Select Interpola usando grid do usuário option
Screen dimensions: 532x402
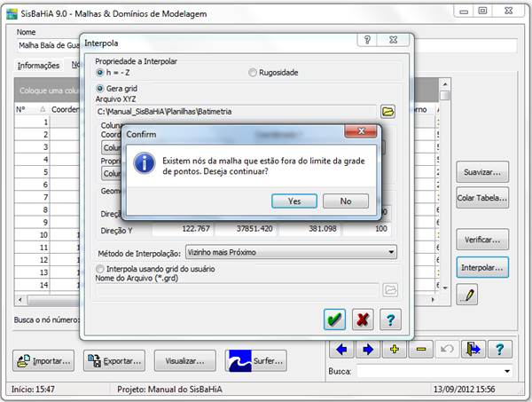pos(99,269)
